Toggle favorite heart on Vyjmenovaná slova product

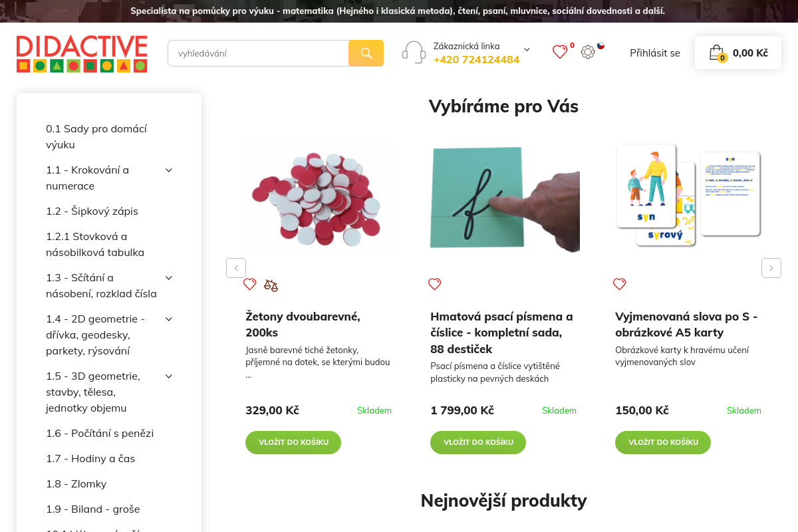tap(619, 284)
